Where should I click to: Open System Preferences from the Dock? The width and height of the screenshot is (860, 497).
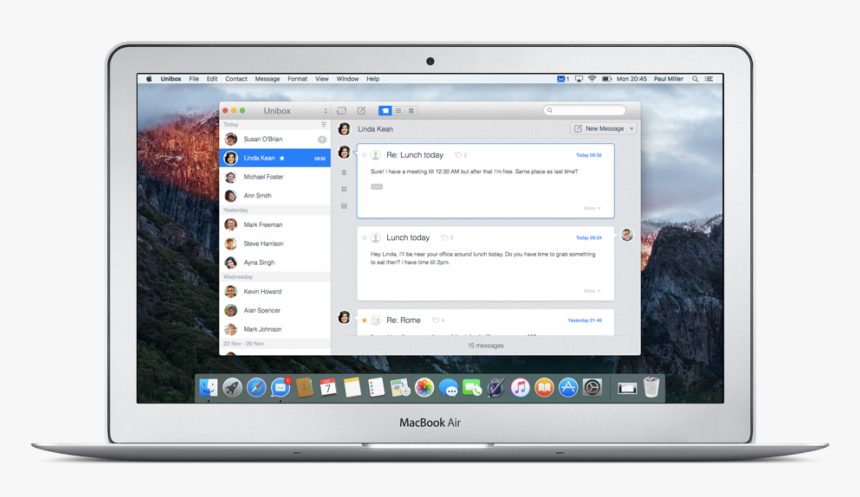tap(592, 388)
